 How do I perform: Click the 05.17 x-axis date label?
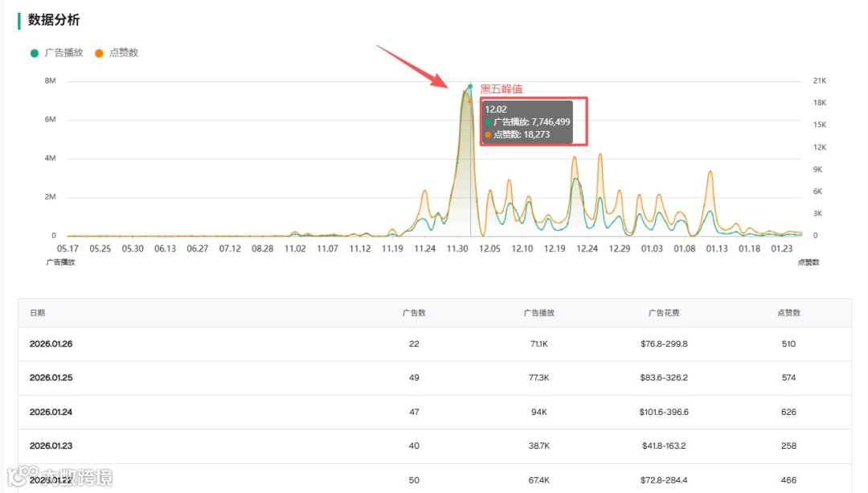point(68,249)
